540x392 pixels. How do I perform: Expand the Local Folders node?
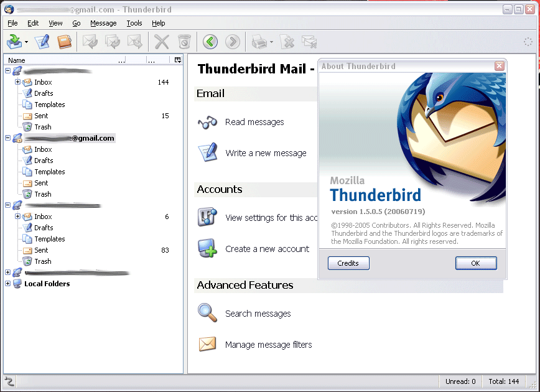point(7,284)
